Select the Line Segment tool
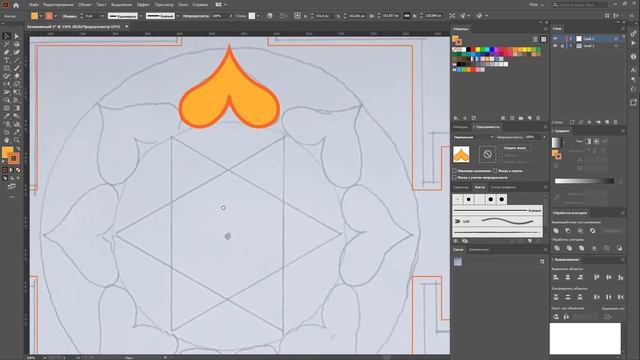The width and height of the screenshot is (640, 360). 17,60
